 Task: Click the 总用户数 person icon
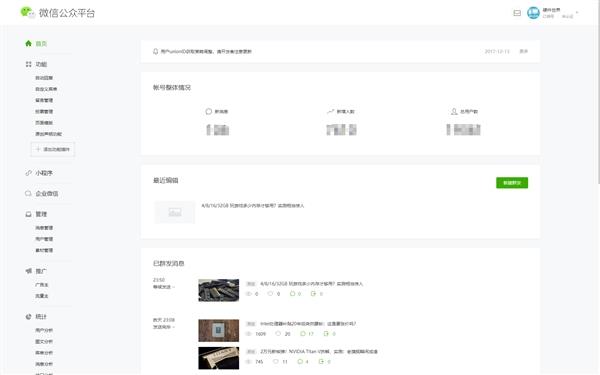454,111
